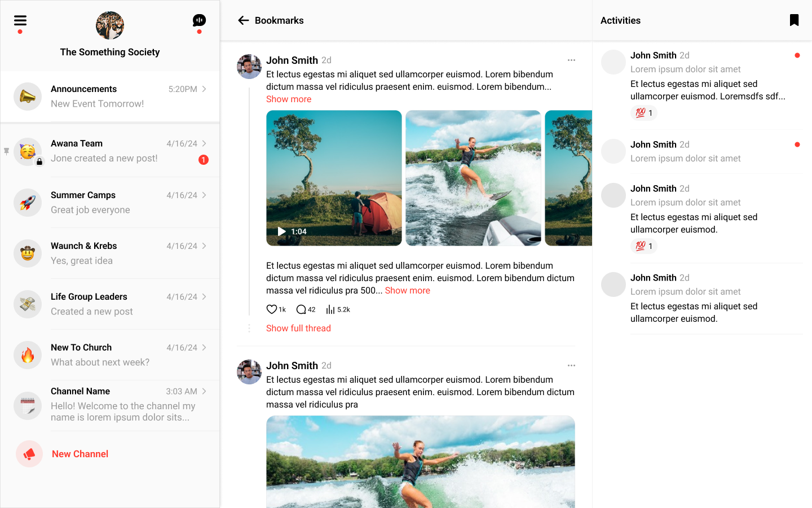Viewport: 812px width, 508px height.
Task: Click The Something Society group avatar
Action: (110, 25)
